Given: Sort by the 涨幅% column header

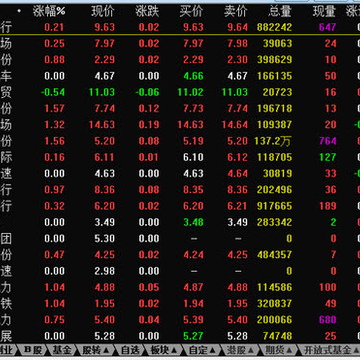Looking at the screenshot, I should pos(49,11).
